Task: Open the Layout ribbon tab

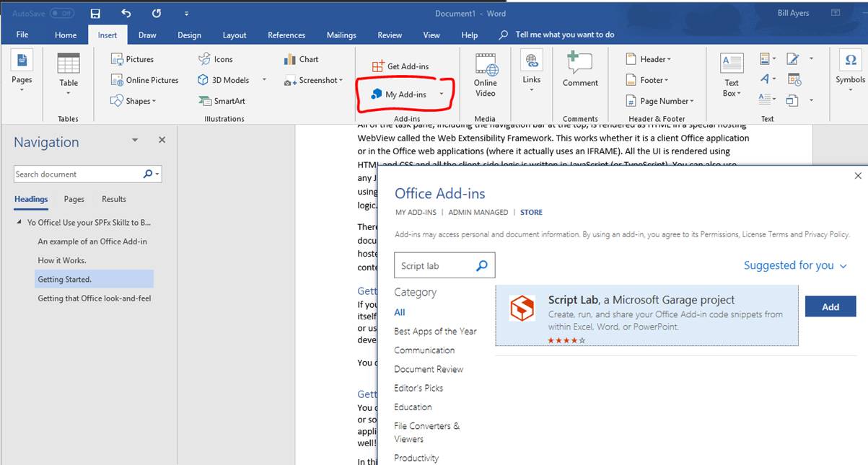Action: tap(234, 35)
